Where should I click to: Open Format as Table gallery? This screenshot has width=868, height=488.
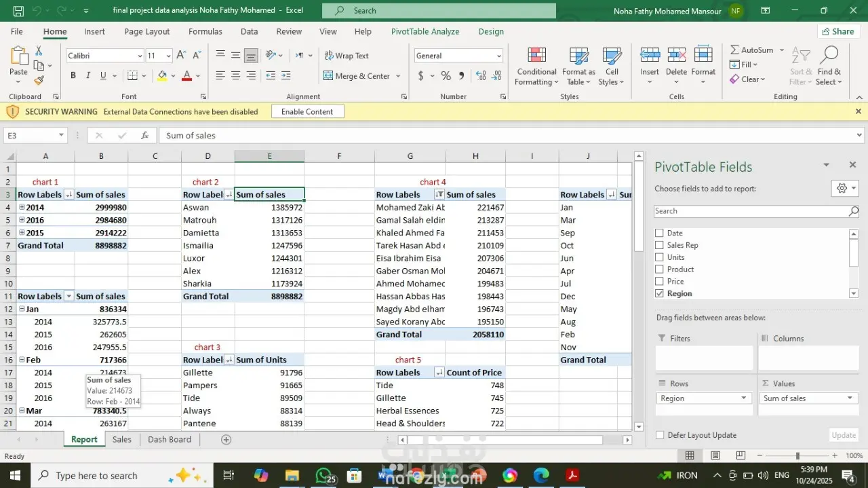(x=578, y=67)
